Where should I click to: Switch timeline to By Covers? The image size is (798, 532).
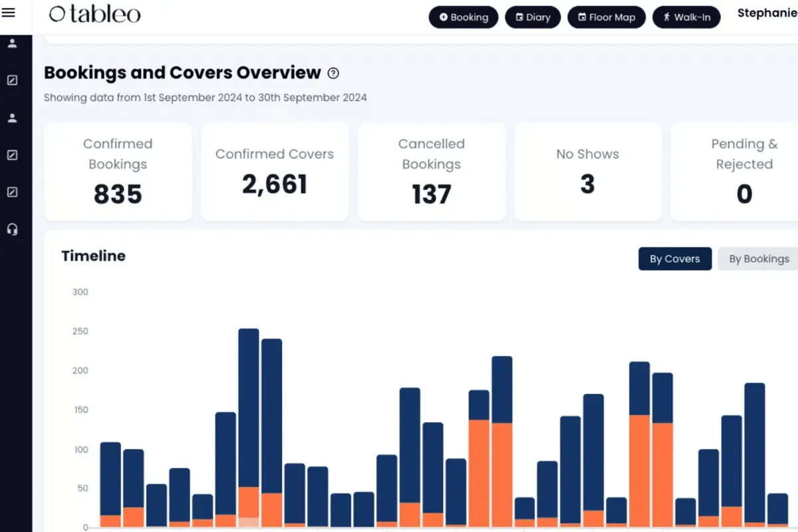tap(675, 259)
